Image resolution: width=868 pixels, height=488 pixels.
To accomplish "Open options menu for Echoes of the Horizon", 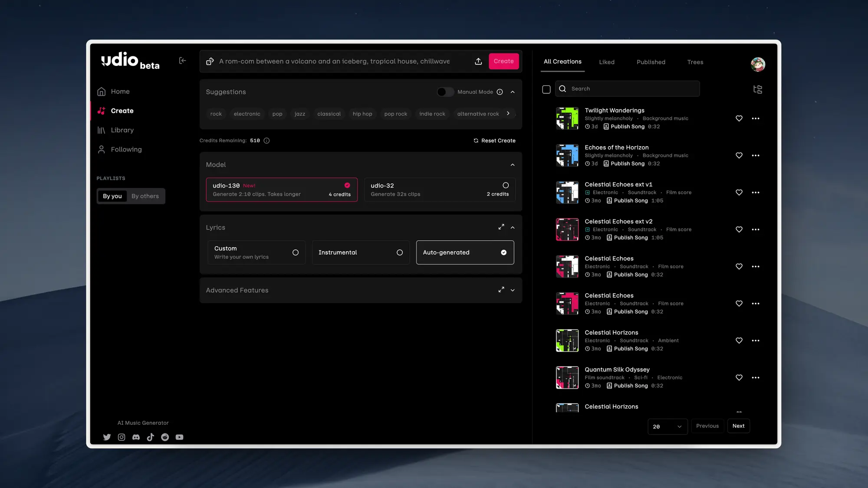I will [x=756, y=155].
